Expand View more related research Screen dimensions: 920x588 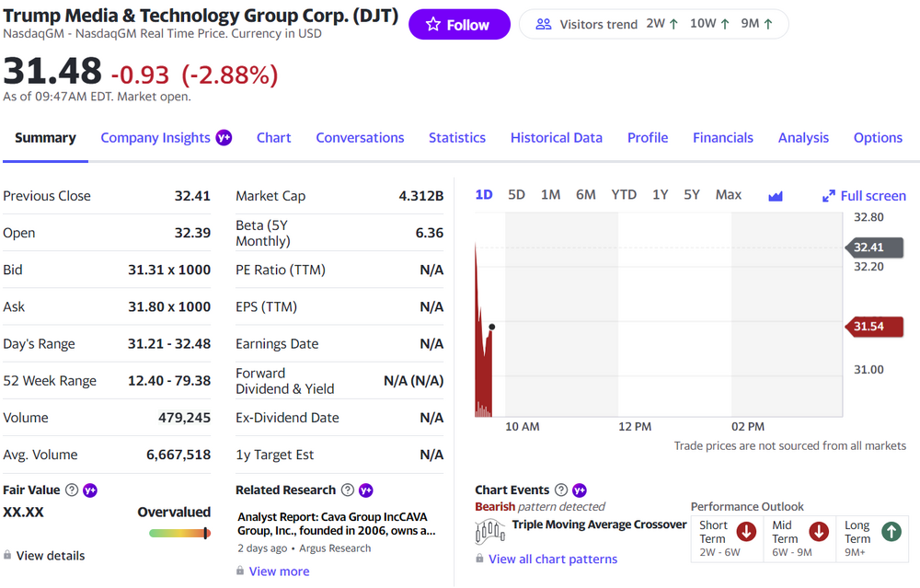[279, 571]
